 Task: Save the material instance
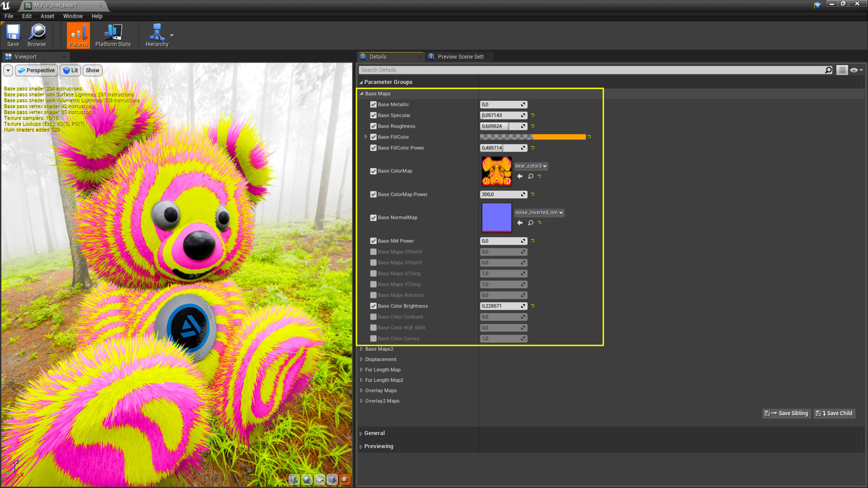pos(13,36)
